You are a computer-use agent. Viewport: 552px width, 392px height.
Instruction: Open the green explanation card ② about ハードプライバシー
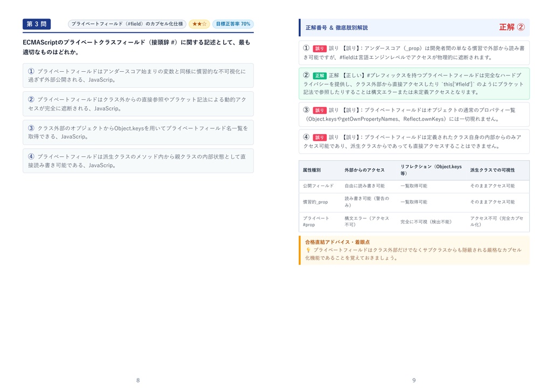click(414, 84)
